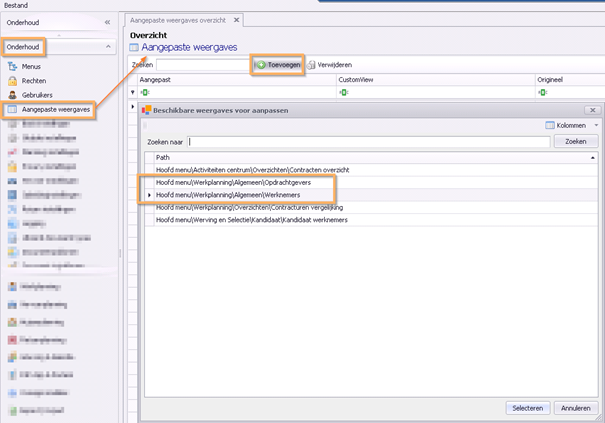This screenshot has height=423, width=605.
Task: Open Rechten in the Onderhoud panel
Action: tap(35, 80)
